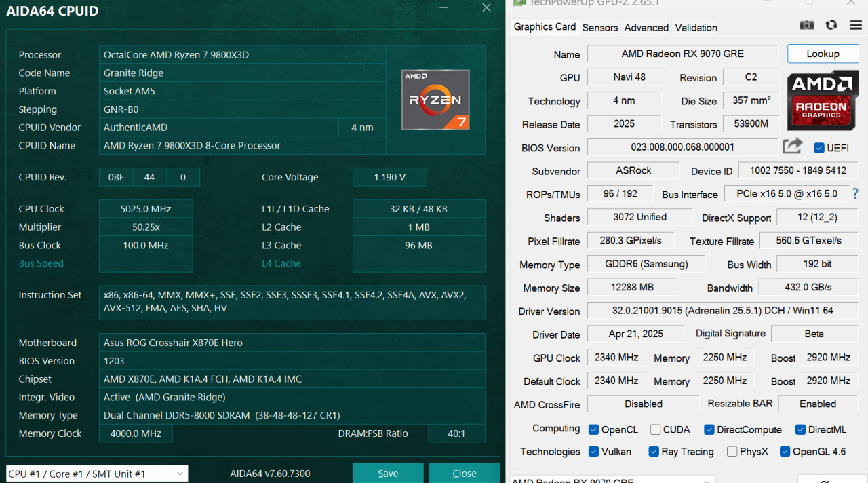The width and height of the screenshot is (868, 483).
Task: Open the CPU core selector dropdown
Action: click(97, 474)
